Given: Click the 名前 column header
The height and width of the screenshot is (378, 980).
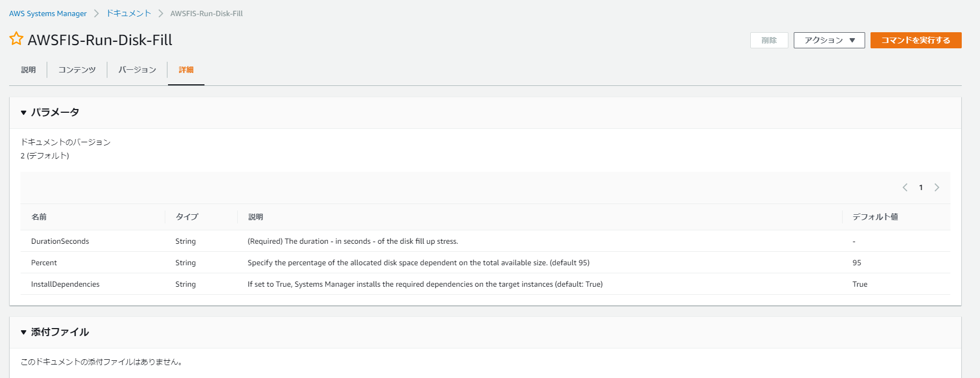Looking at the screenshot, I should pyautogui.click(x=39, y=217).
